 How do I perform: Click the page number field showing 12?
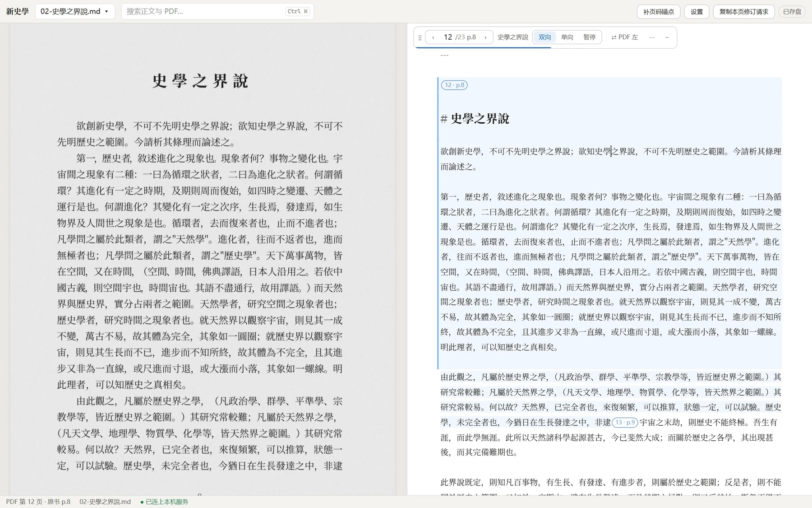[448, 37]
